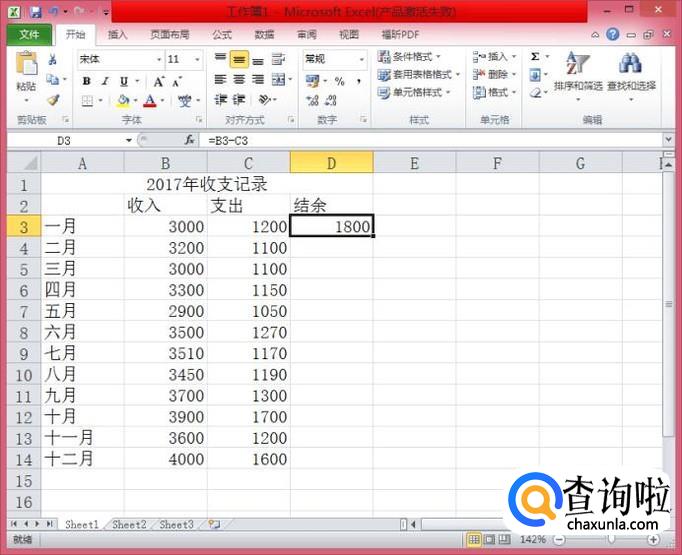Expand the formula bar chevron
The width and height of the screenshot is (682, 555).
click(x=668, y=140)
